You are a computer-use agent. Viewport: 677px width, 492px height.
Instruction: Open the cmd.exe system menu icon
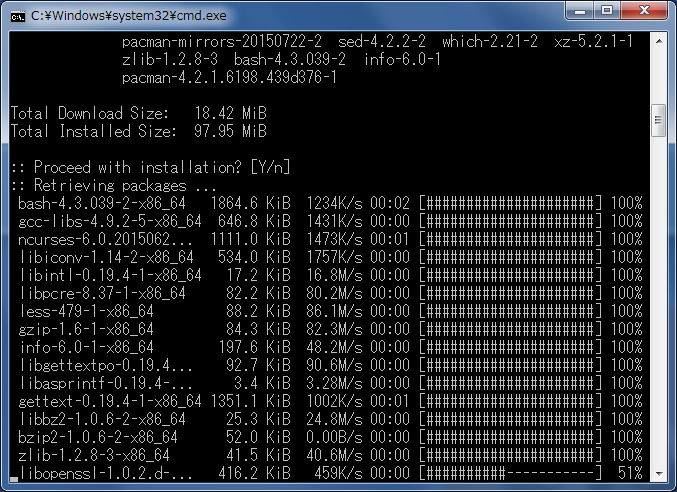point(18,16)
